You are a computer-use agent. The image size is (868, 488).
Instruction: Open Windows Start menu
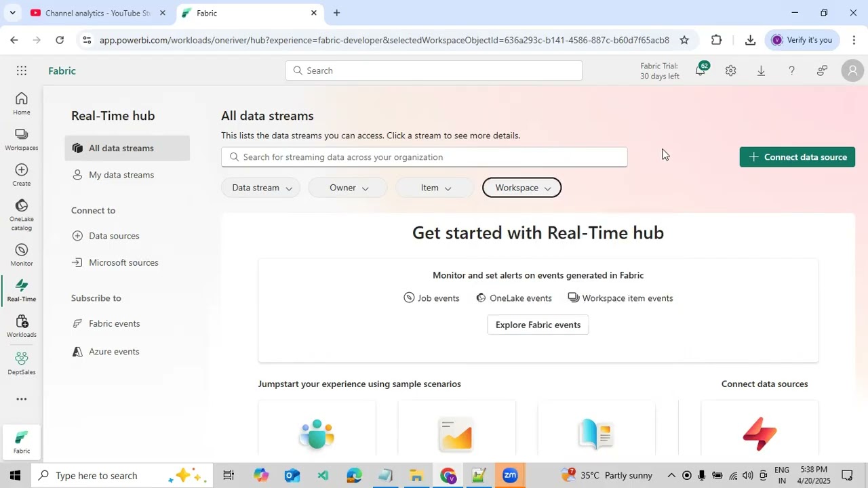point(15,475)
